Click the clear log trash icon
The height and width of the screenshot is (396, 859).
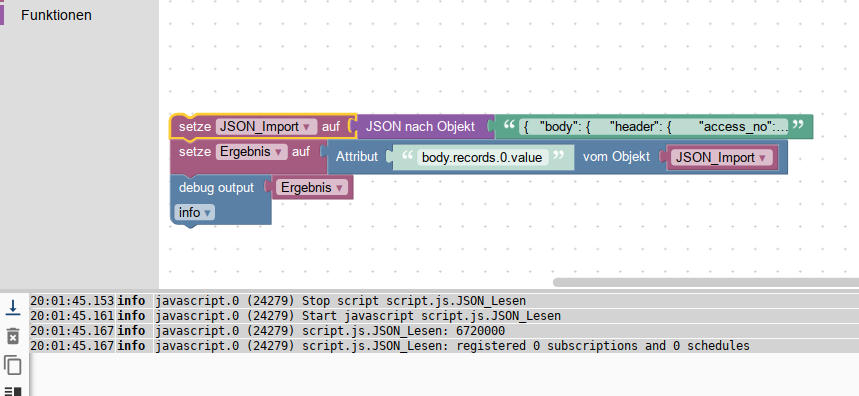pos(13,336)
